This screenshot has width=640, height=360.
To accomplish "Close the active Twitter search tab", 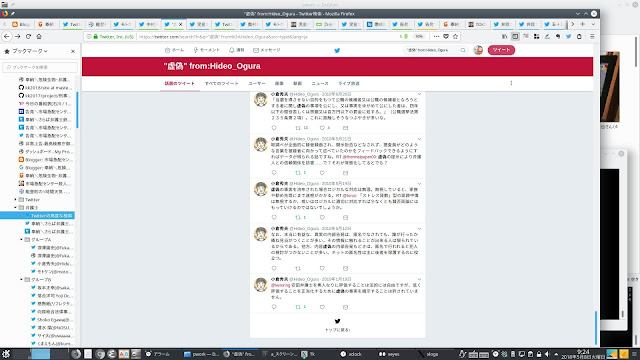I will pos(180,24).
